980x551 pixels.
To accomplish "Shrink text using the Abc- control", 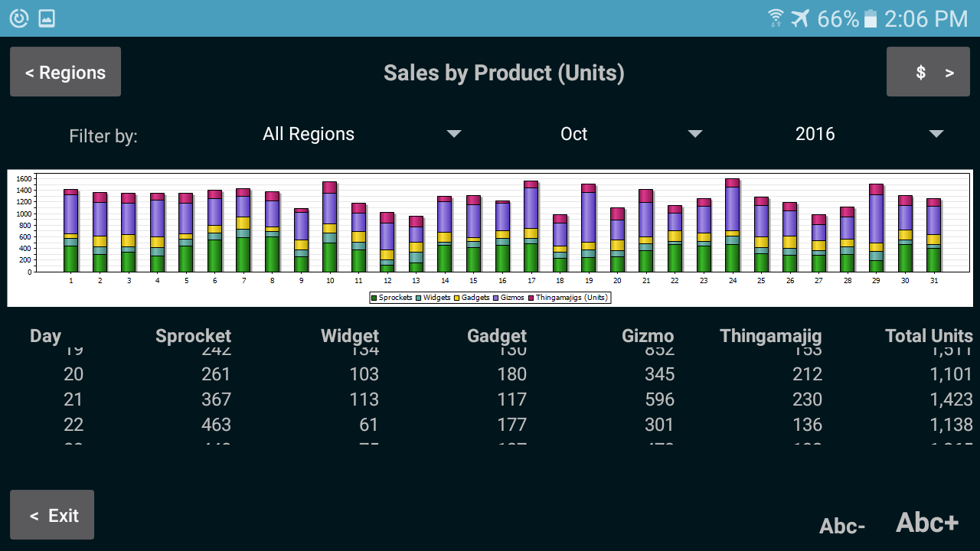I will 841,526.
